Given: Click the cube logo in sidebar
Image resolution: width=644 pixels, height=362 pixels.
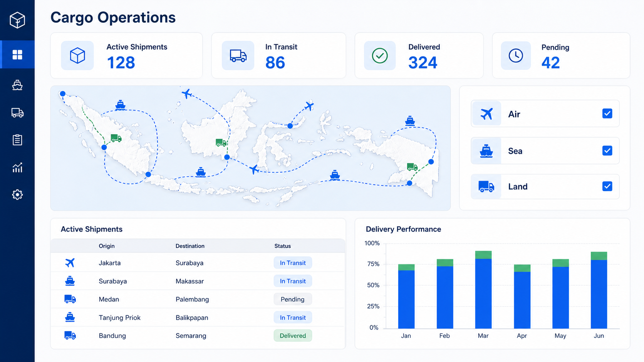Looking at the screenshot, I should [x=17, y=20].
